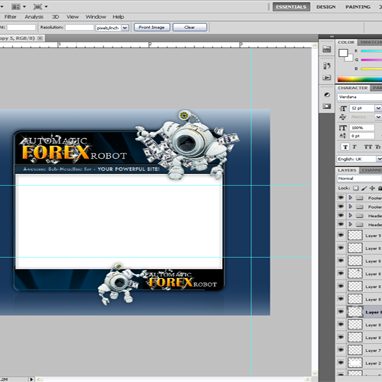Open the History panel icon
Viewport: 382px width, 382px height.
[327, 66]
